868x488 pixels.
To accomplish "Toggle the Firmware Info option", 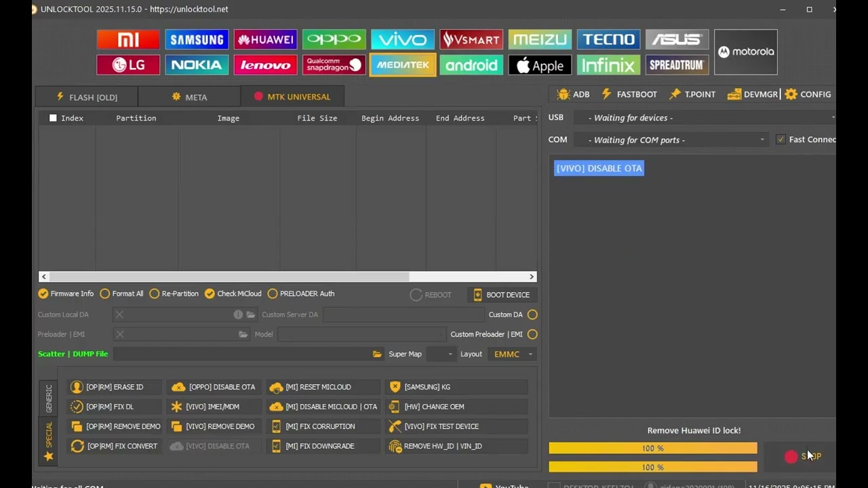I will (x=66, y=293).
